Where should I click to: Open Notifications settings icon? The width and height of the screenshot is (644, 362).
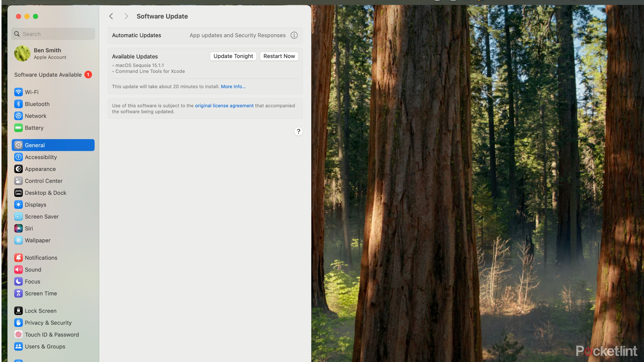[18, 257]
